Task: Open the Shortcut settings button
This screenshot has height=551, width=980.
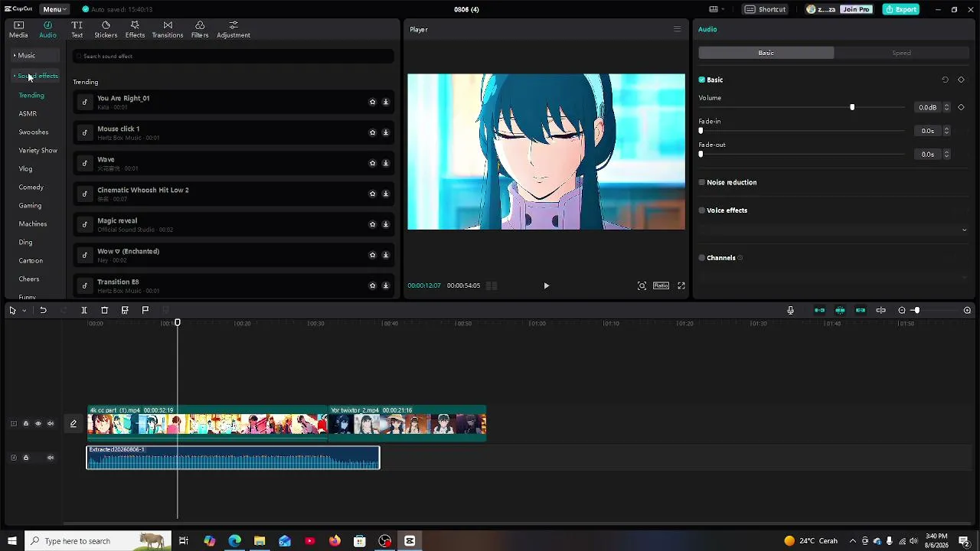Action: point(766,9)
